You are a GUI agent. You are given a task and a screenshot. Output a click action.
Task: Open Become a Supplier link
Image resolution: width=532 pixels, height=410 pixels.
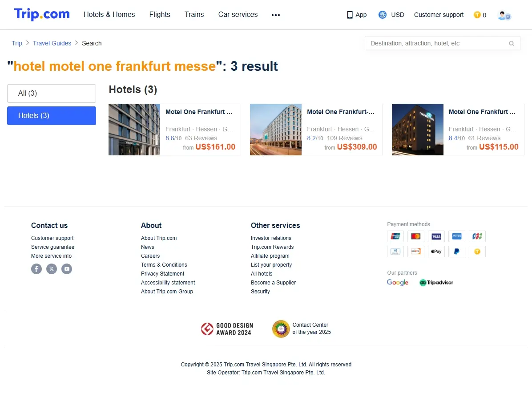pyautogui.click(x=273, y=283)
